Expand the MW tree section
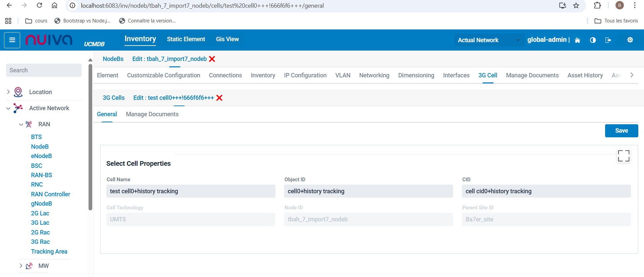Viewport: 644px width, 277px height. (21, 266)
